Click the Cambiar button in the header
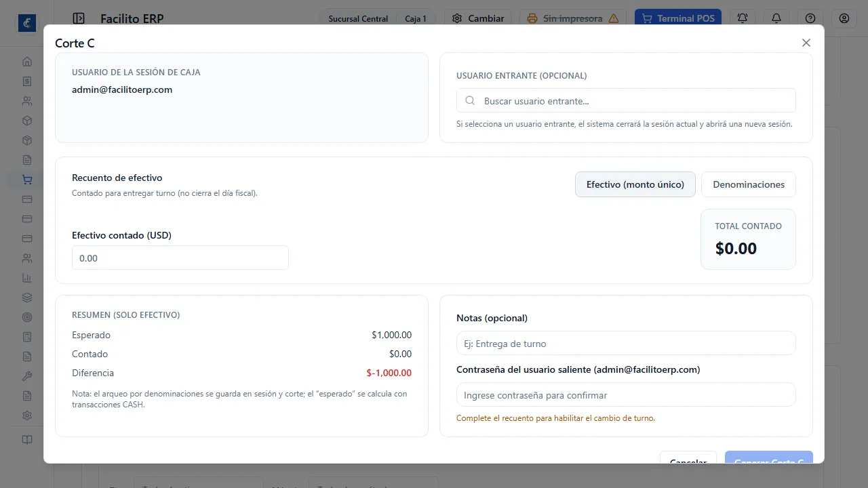 click(x=479, y=18)
